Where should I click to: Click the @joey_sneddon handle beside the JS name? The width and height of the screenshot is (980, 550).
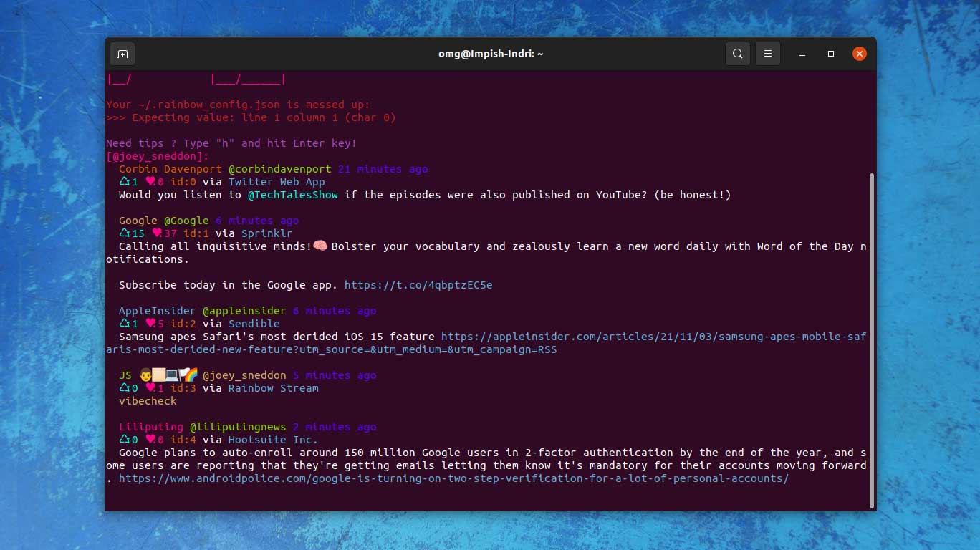click(244, 375)
